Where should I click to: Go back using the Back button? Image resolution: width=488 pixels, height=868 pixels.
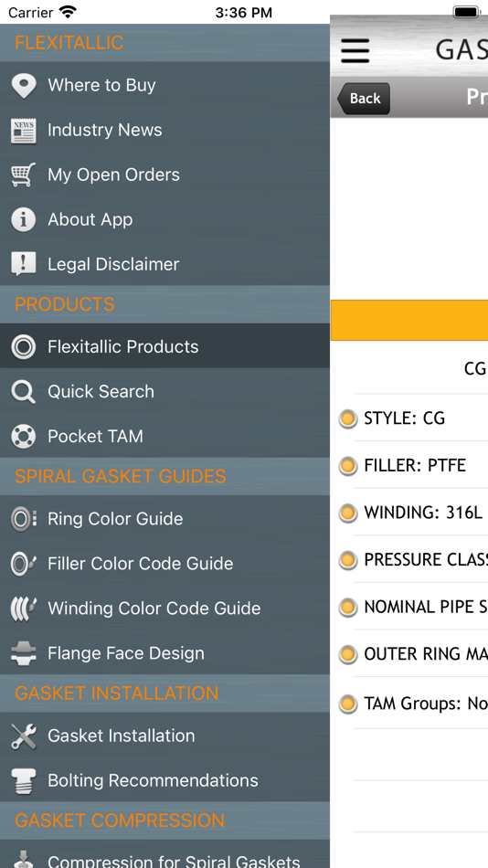click(364, 99)
